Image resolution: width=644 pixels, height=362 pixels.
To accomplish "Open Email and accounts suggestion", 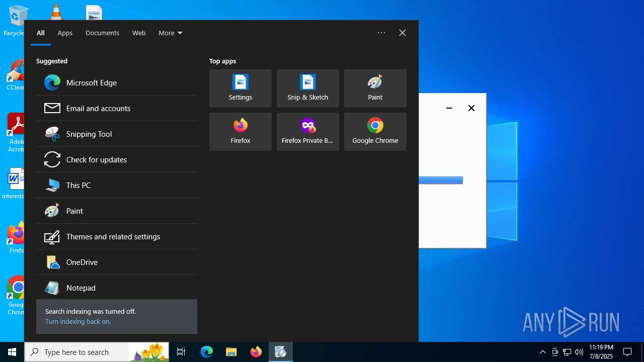I will click(x=117, y=108).
